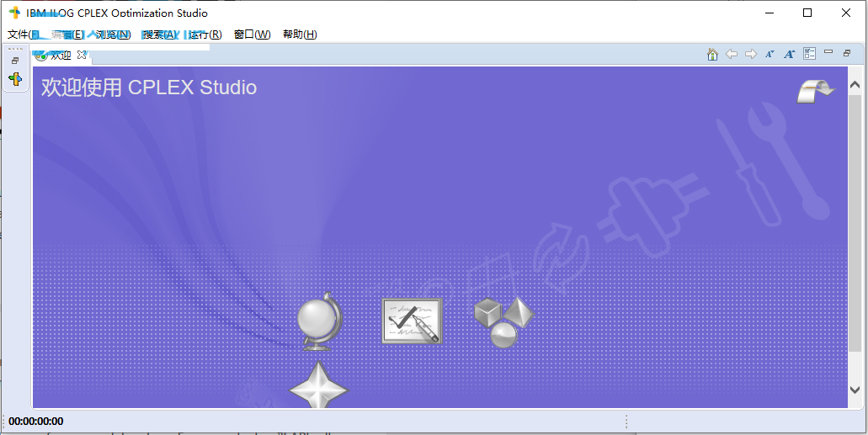Click the CPLEX icon in left sidebar
868x435 pixels.
[x=15, y=79]
